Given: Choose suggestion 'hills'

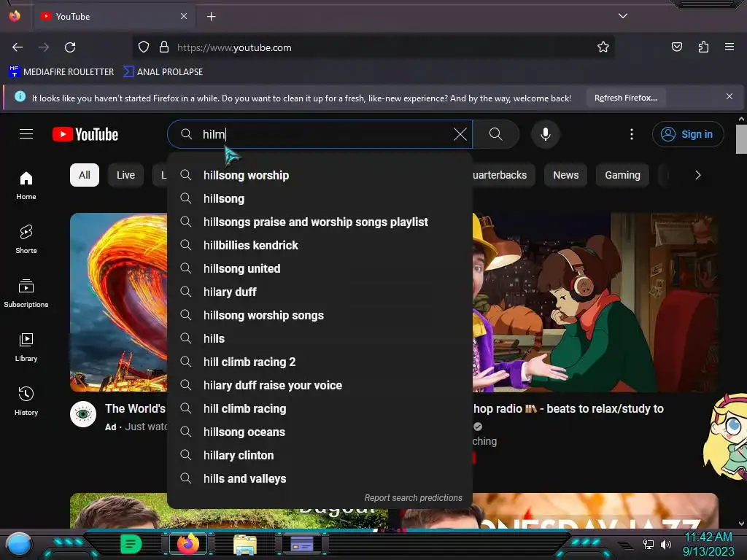Looking at the screenshot, I should tap(320, 338).
